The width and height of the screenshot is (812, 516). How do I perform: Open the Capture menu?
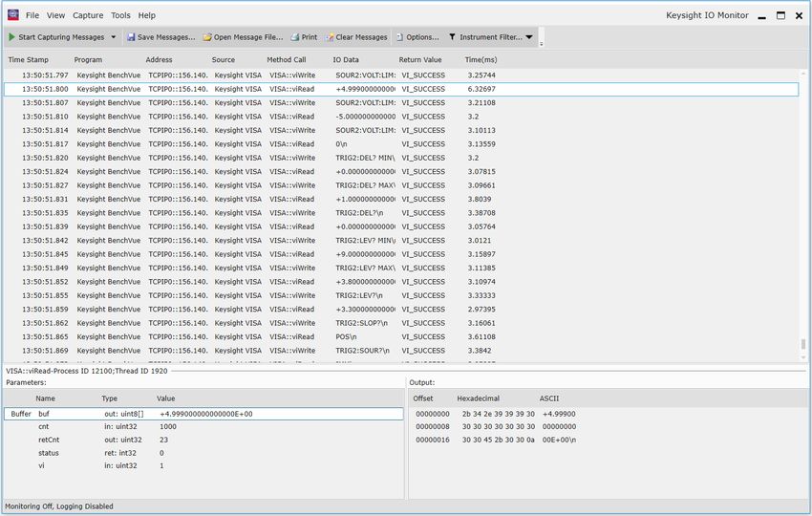(x=88, y=15)
